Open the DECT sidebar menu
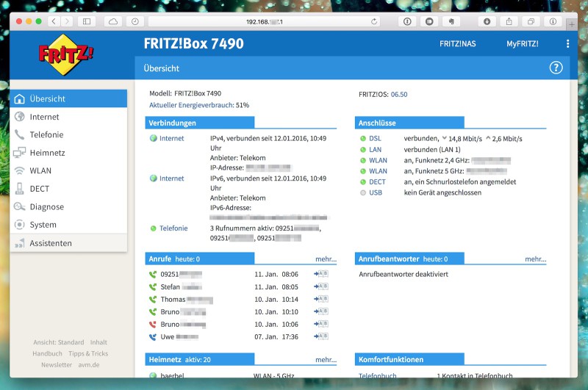588x390 pixels. point(68,189)
